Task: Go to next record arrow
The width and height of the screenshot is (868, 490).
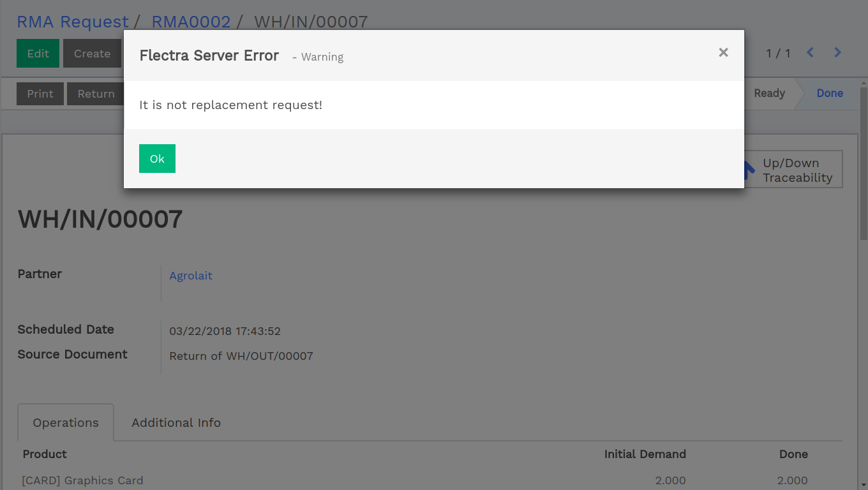Action: pos(838,53)
